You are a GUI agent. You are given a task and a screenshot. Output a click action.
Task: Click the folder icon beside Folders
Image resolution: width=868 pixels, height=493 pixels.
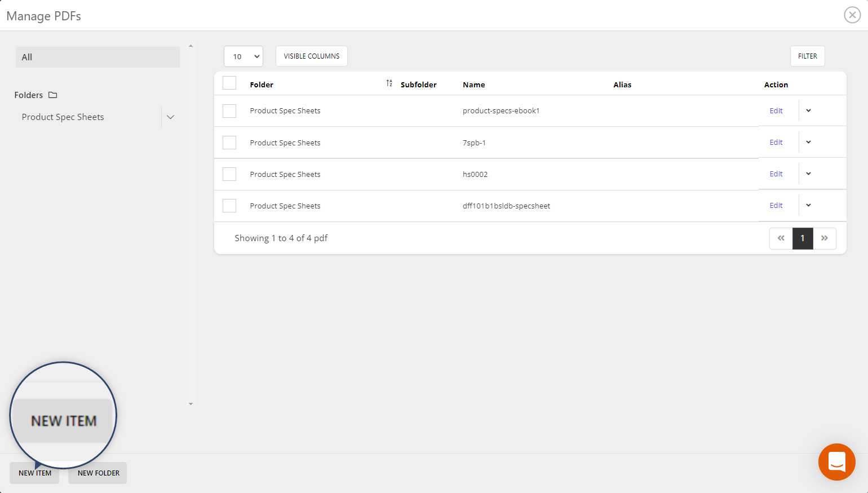(x=53, y=95)
